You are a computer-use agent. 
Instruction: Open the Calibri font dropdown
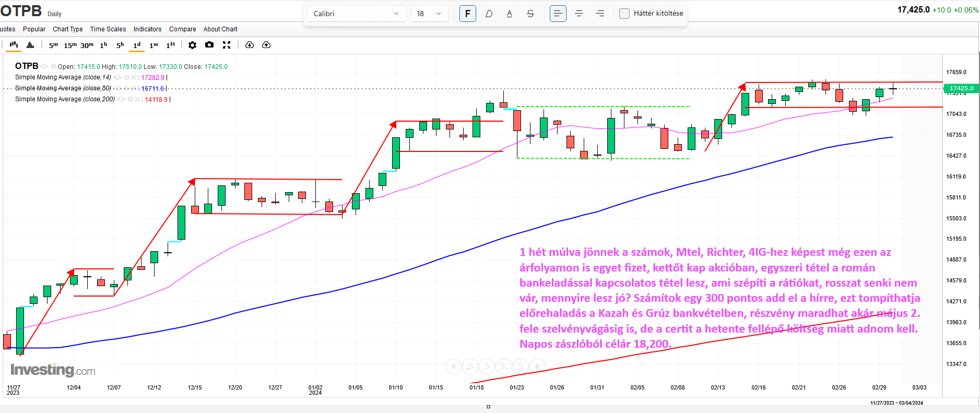(x=357, y=14)
